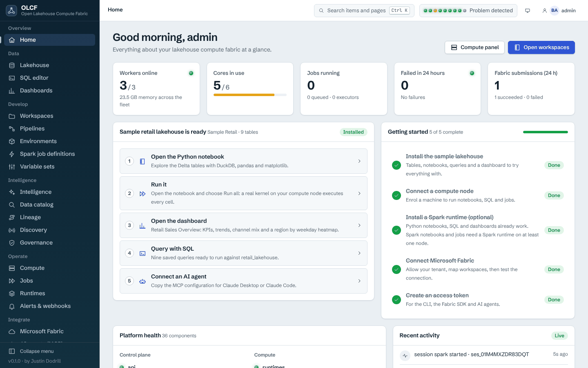Go to Dashboards in sidebar
The height and width of the screenshot is (368, 588).
coord(49,90)
